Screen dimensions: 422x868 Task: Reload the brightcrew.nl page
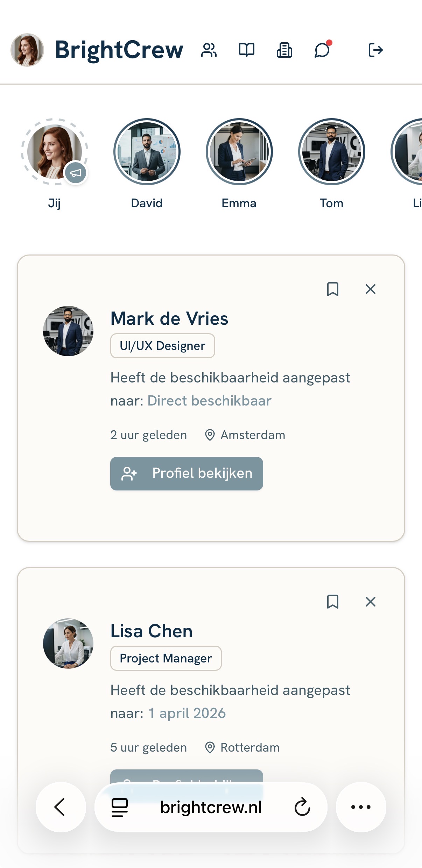click(302, 807)
